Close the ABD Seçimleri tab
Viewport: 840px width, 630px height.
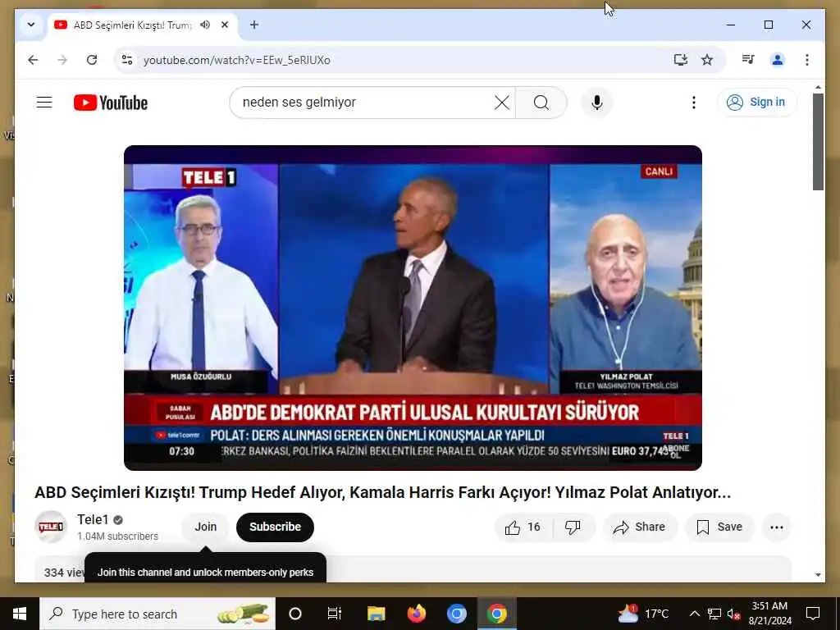click(225, 25)
